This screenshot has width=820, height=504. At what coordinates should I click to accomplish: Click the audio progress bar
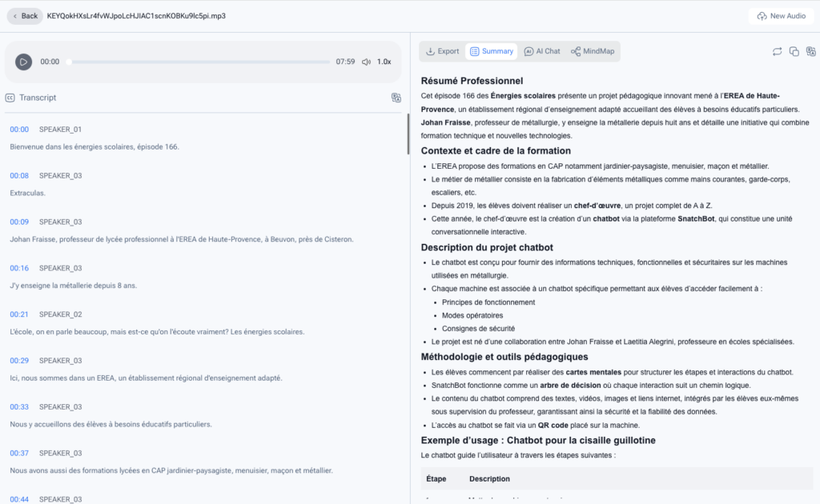coord(199,62)
